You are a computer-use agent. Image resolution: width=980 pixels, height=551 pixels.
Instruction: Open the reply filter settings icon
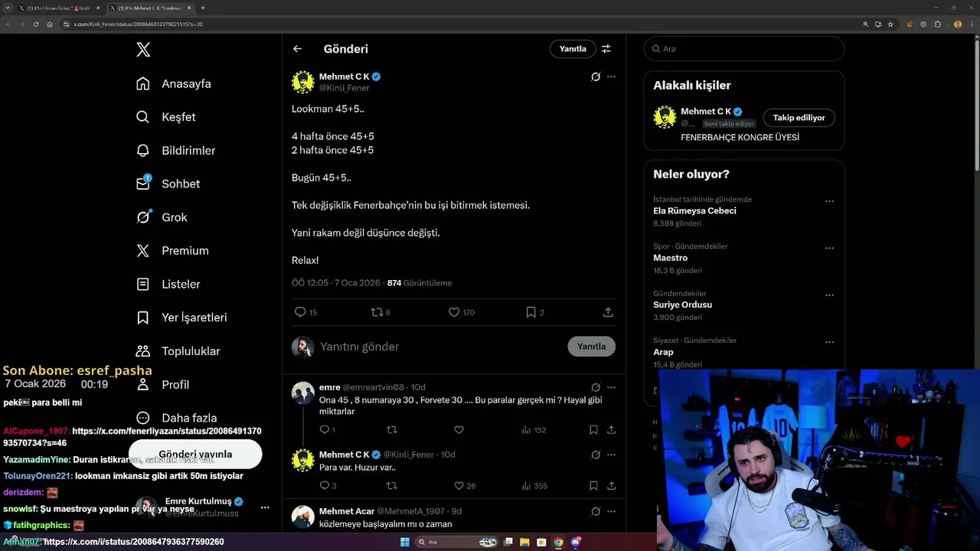pos(606,49)
